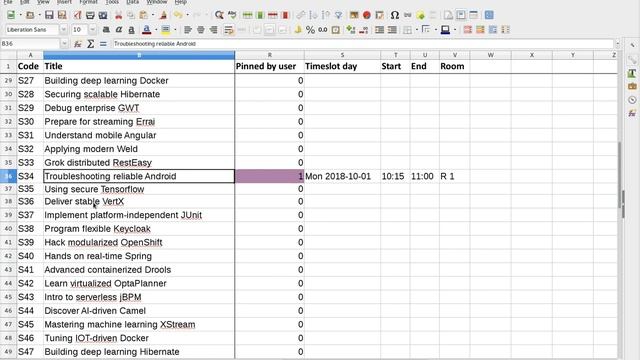
Task: Open the Paste options dropdown arrow
Action: [x=153, y=15]
